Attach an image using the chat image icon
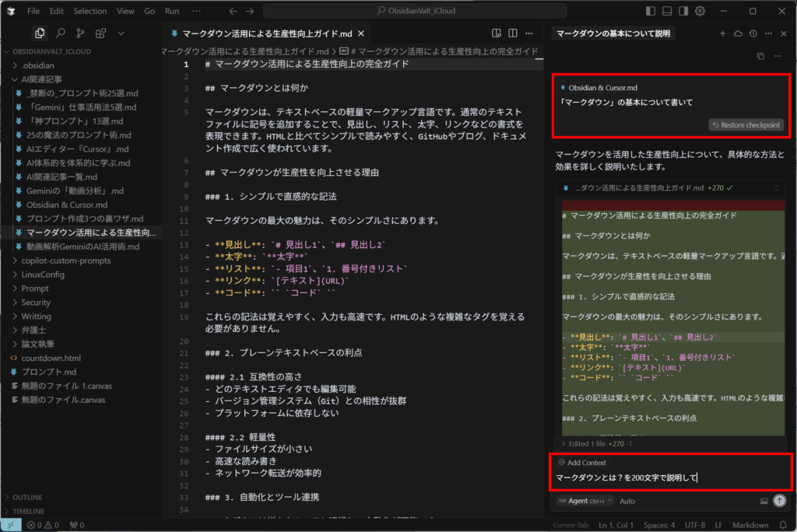Viewport: 797px width, 532px height. 764,501
